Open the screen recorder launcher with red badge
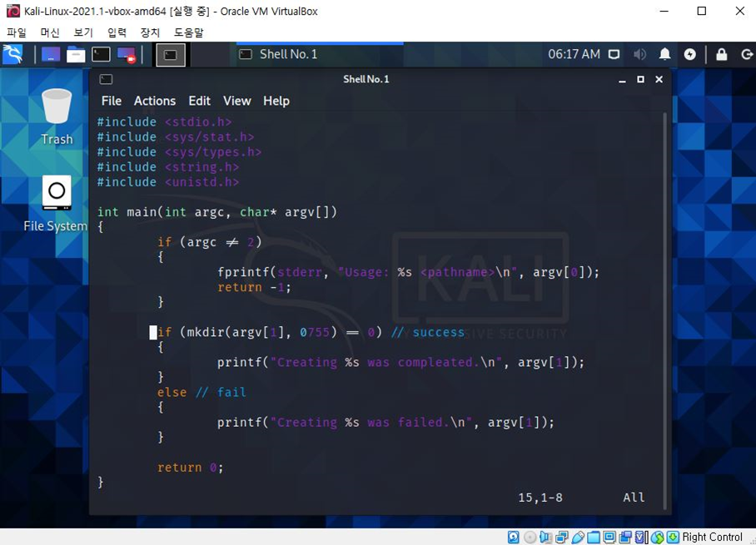Screen dimensions: 756x545 (x=127, y=54)
